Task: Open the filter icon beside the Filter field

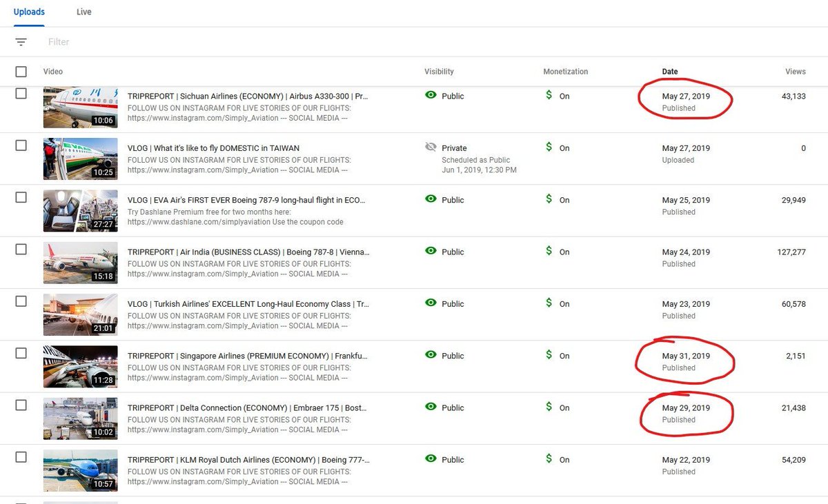Action: [x=21, y=42]
